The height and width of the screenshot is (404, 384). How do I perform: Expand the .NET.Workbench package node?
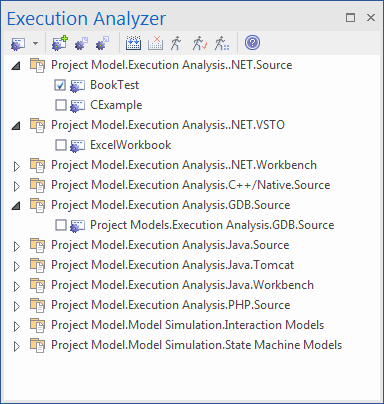tap(16, 166)
